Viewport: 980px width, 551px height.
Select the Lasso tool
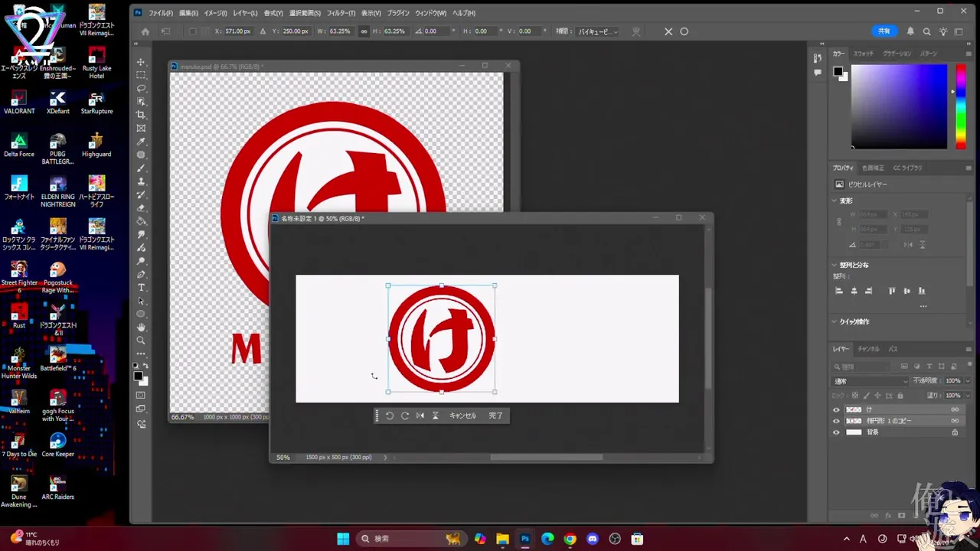pyautogui.click(x=141, y=88)
